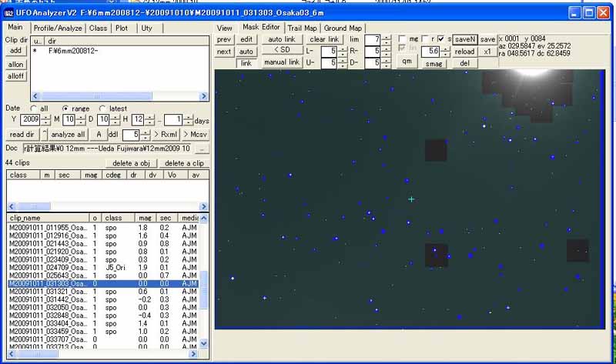The height and width of the screenshot is (364, 616).
Task: Open the Profile/Analyze tab
Action: click(x=58, y=28)
